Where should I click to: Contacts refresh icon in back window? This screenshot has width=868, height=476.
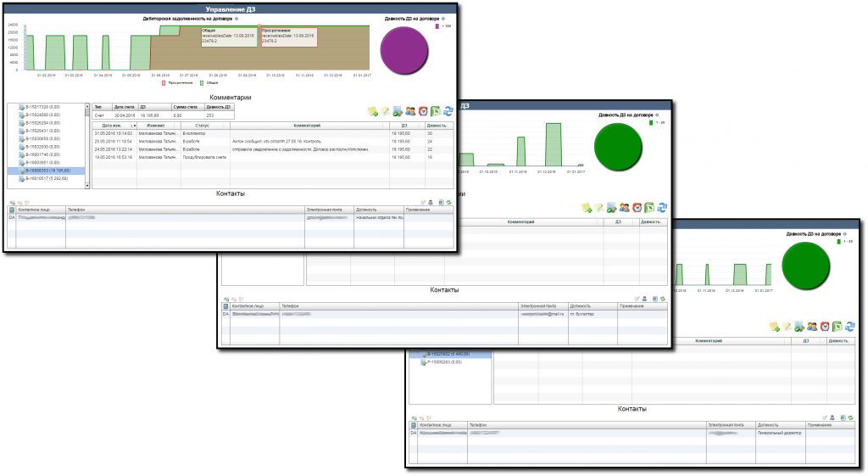pyautogui.click(x=850, y=417)
